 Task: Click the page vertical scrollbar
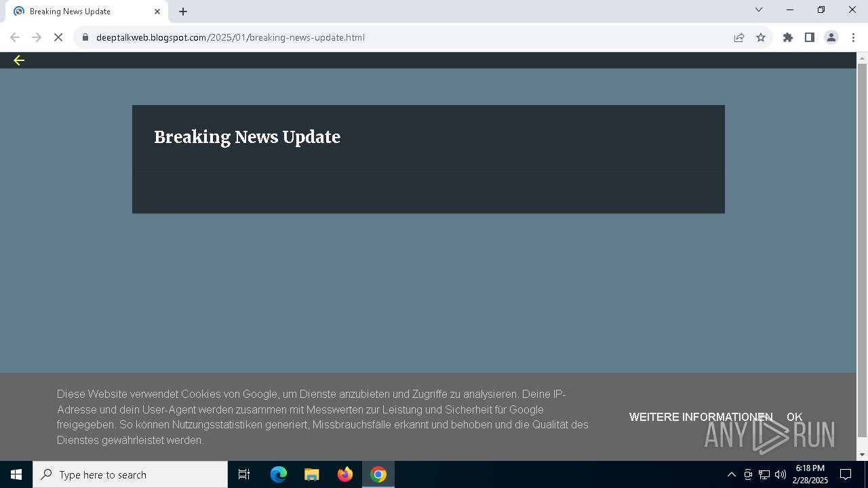[x=862, y=251]
